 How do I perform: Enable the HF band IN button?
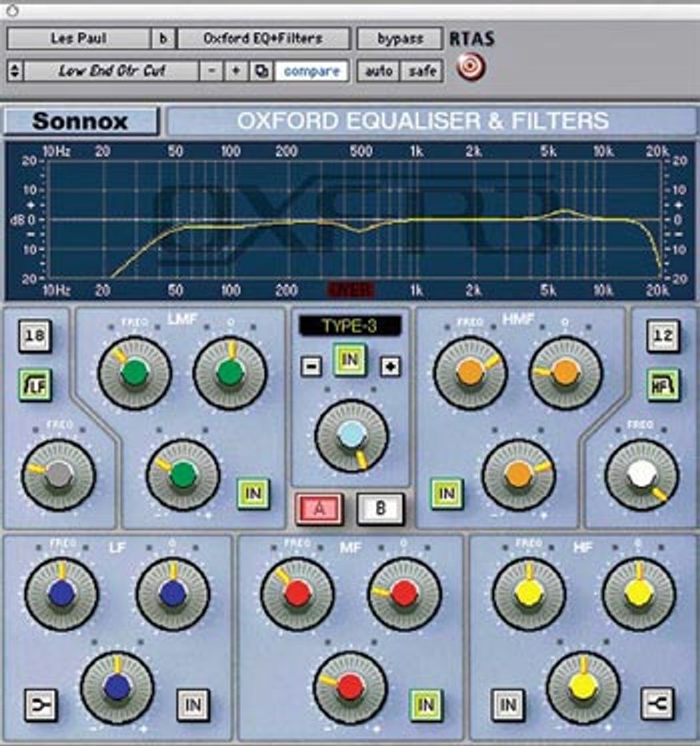coord(508,705)
